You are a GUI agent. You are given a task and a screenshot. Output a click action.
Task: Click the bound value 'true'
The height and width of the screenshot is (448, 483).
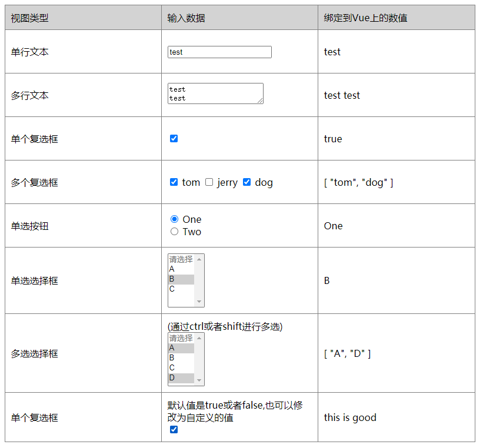pyautogui.click(x=332, y=139)
